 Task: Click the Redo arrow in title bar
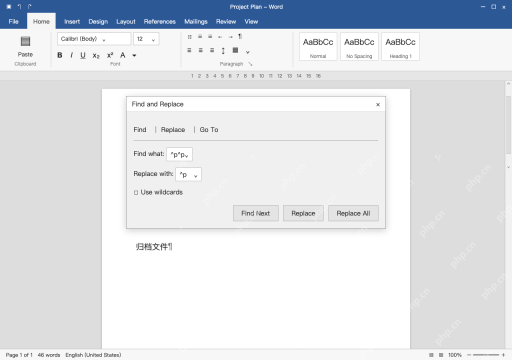[30, 7]
